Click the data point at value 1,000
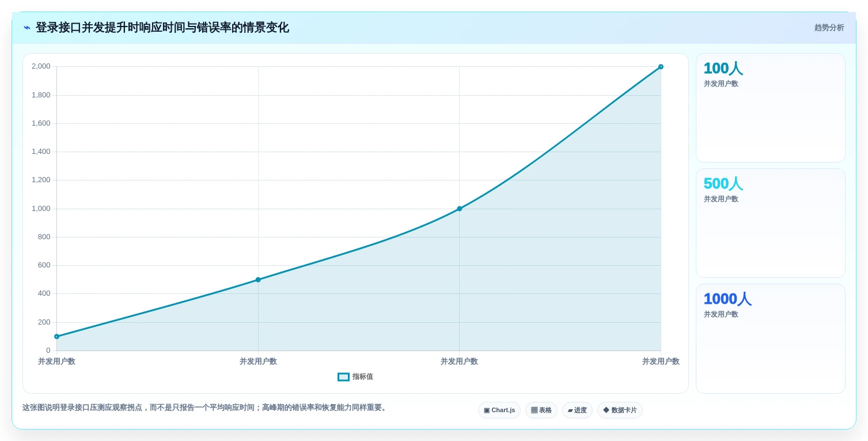Viewport: 868px width, 441px height. click(459, 209)
